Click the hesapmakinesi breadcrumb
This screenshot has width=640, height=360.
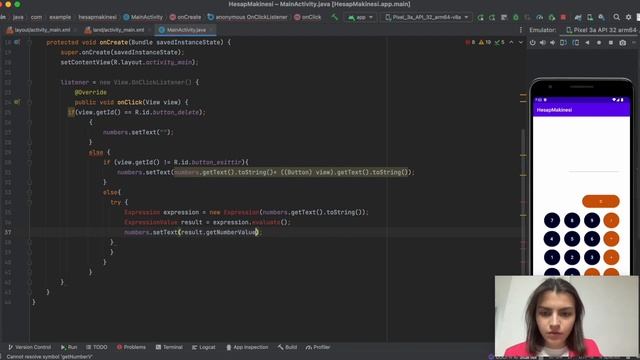tap(97, 17)
